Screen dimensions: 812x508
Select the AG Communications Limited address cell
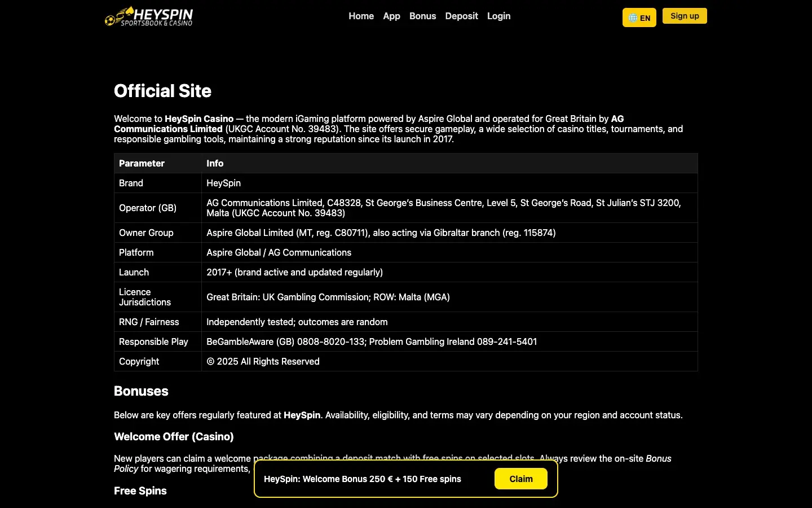tap(449, 208)
